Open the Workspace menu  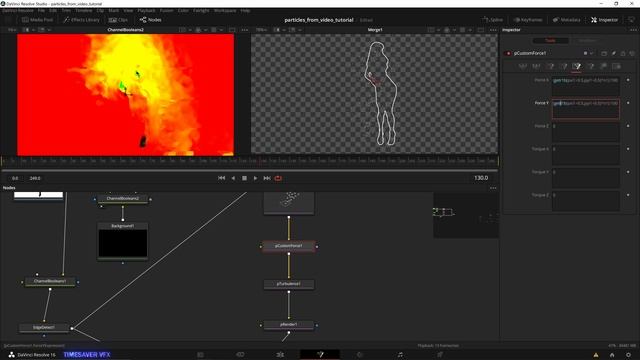[x=225, y=11]
